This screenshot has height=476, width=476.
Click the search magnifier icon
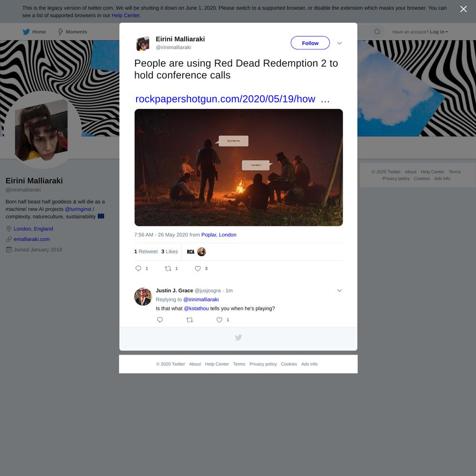tap(377, 31)
